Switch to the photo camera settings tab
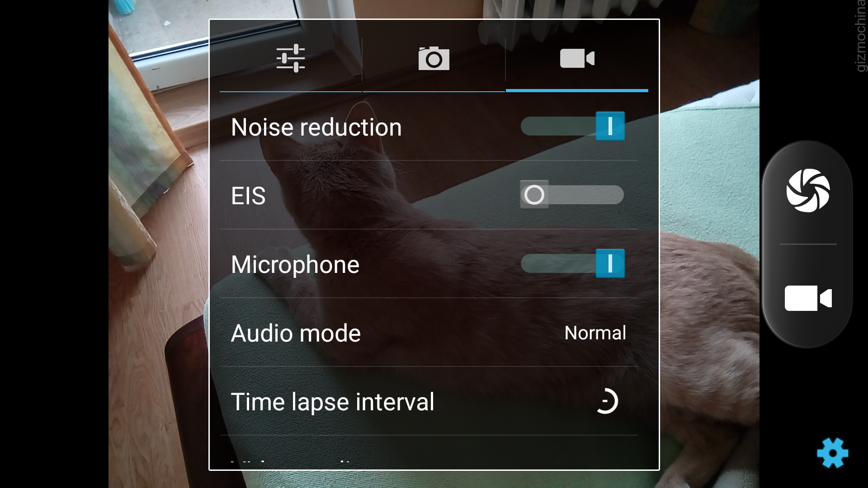 [x=434, y=58]
